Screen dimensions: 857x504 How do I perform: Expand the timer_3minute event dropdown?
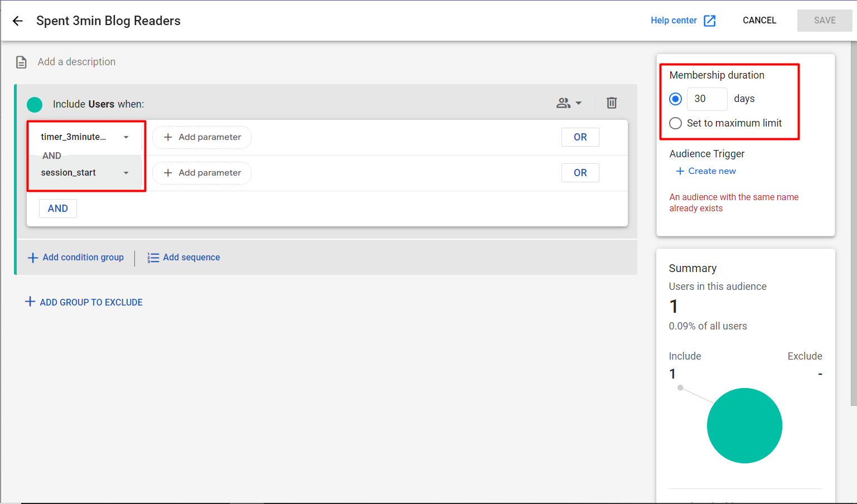tap(126, 137)
